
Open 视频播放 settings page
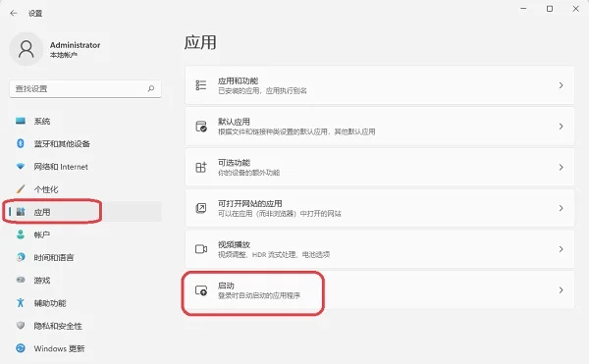click(380, 249)
